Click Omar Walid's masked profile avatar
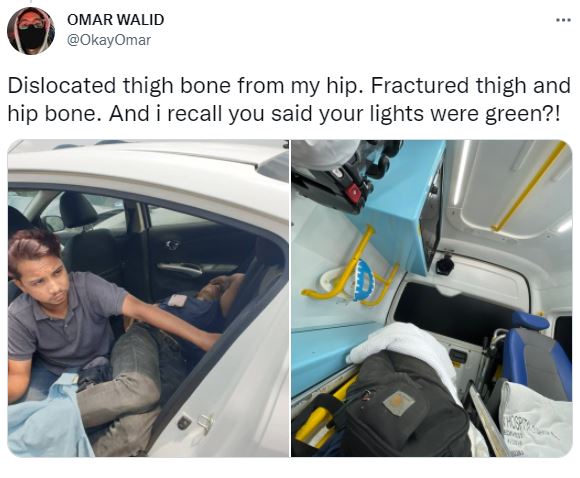 pos(31,31)
